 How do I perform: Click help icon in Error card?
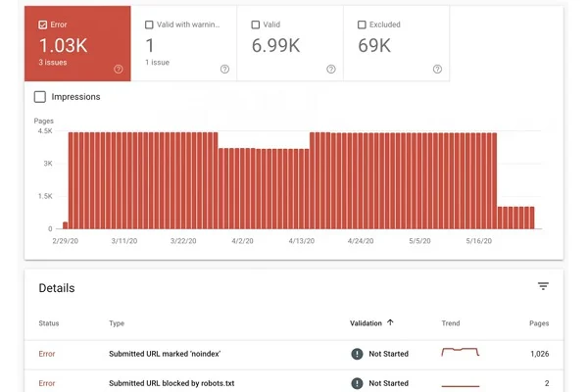click(119, 69)
